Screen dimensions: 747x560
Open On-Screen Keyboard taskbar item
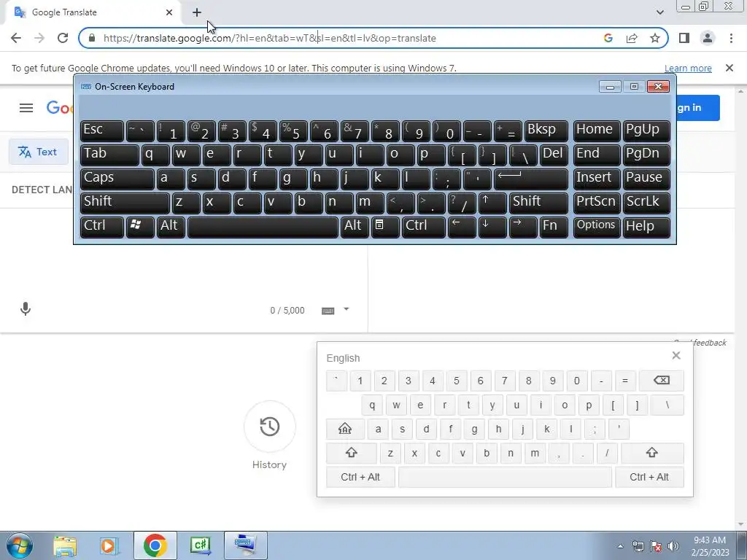[x=245, y=545]
